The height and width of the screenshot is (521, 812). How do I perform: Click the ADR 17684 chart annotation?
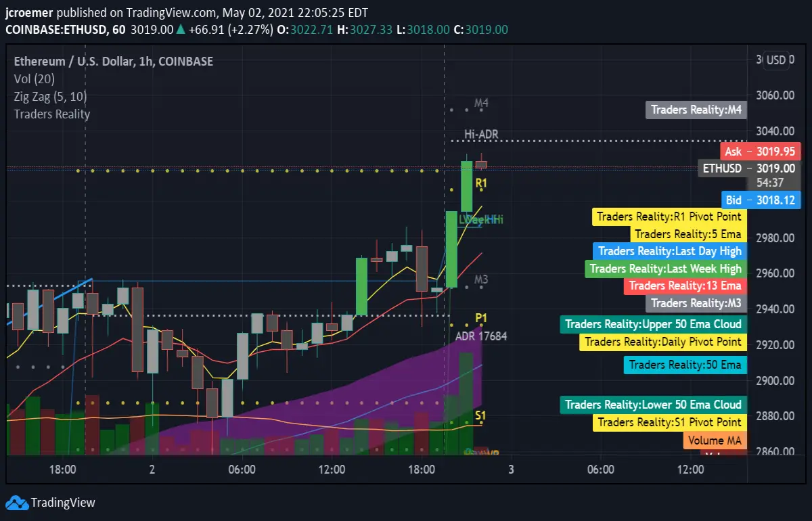point(480,336)
